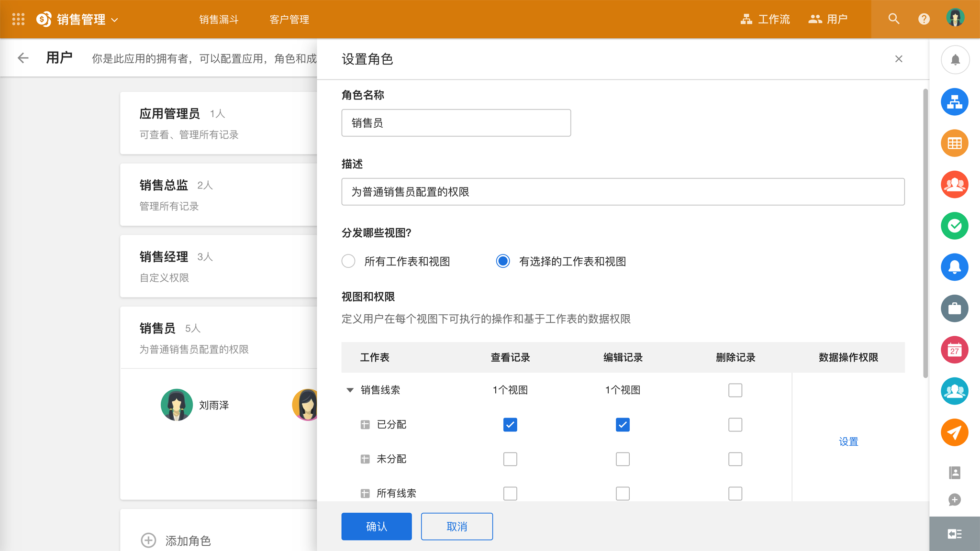This screenshot has height=551, width=980.
Task: Open the global search icon
Action: pos(894,19)
